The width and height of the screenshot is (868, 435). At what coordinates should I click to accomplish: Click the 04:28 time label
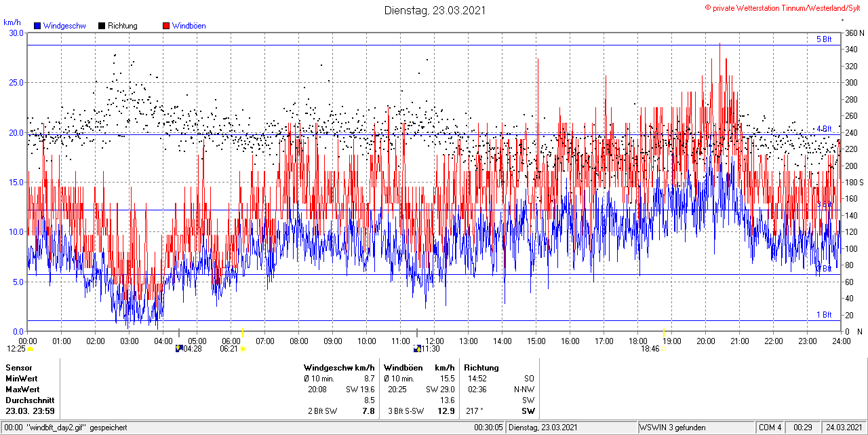click(193, 349)
